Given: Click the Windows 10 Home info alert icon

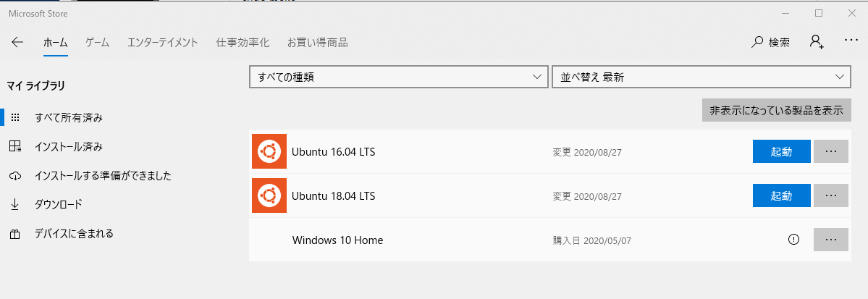Looking at the screenshot, I should 794,240.
